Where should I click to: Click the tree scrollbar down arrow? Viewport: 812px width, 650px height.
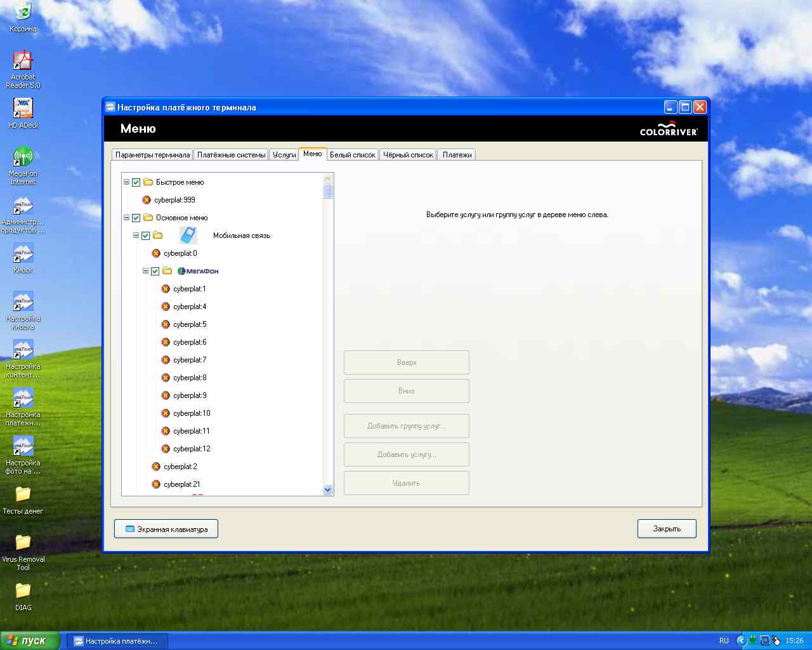(328, 489)
